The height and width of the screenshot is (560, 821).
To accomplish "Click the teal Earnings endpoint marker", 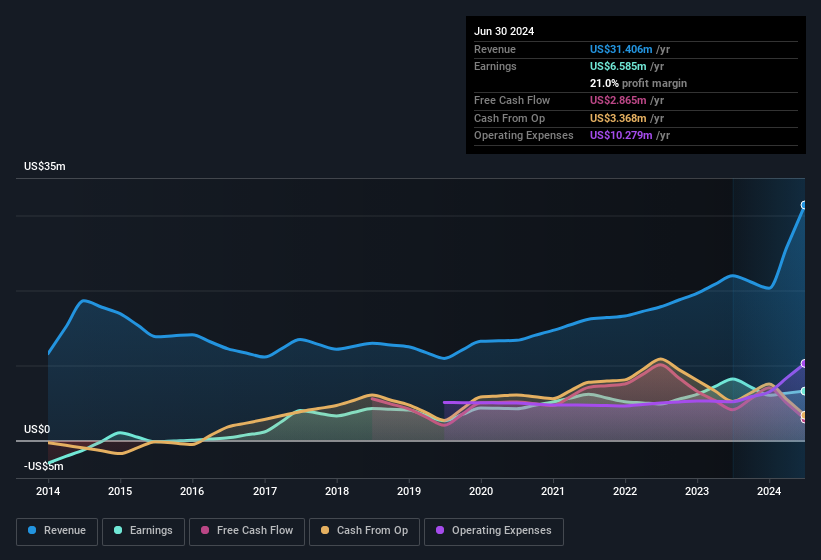I will [x=804, y=391].
